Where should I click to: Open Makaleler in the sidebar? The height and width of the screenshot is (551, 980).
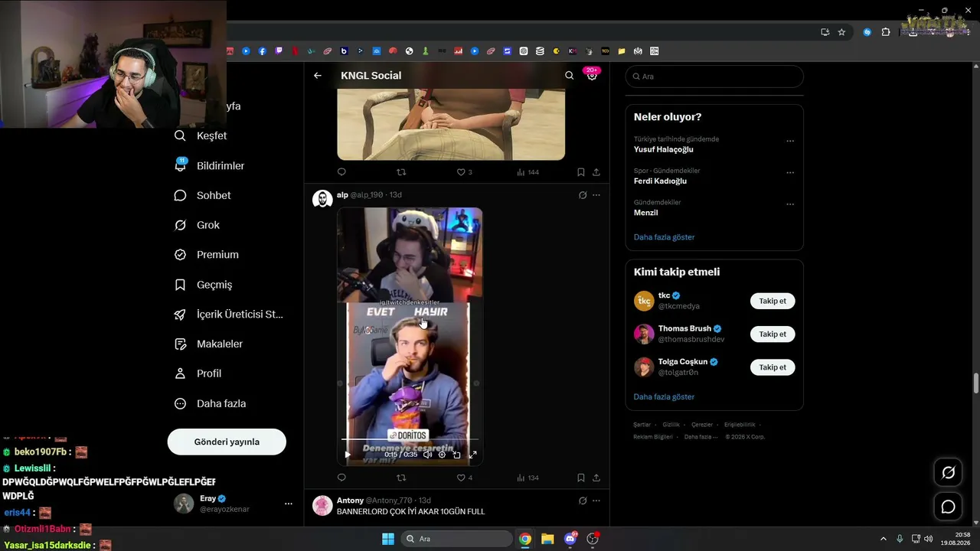(209, 344)
